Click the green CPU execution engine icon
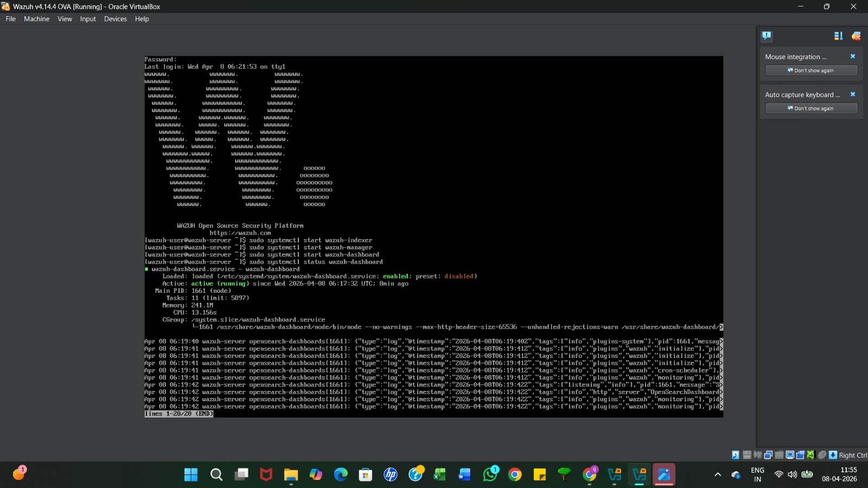868x488 pixels. [811, 455]
